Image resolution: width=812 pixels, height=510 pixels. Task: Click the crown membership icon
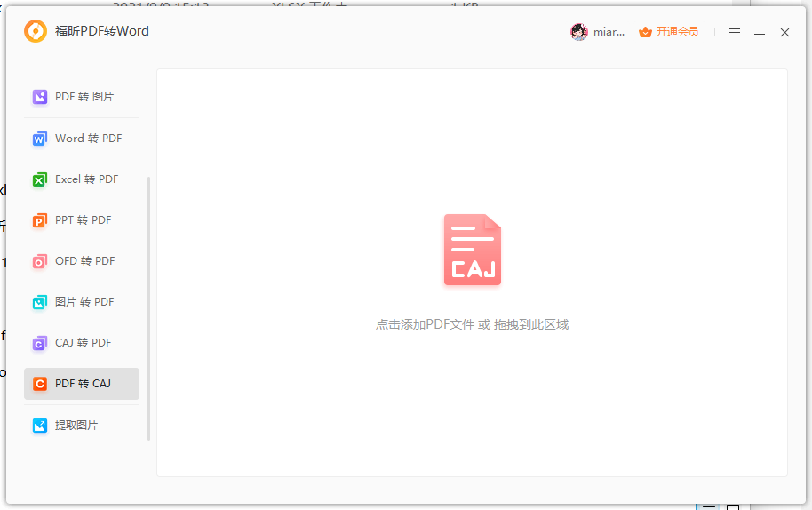[x=645, y=32]
